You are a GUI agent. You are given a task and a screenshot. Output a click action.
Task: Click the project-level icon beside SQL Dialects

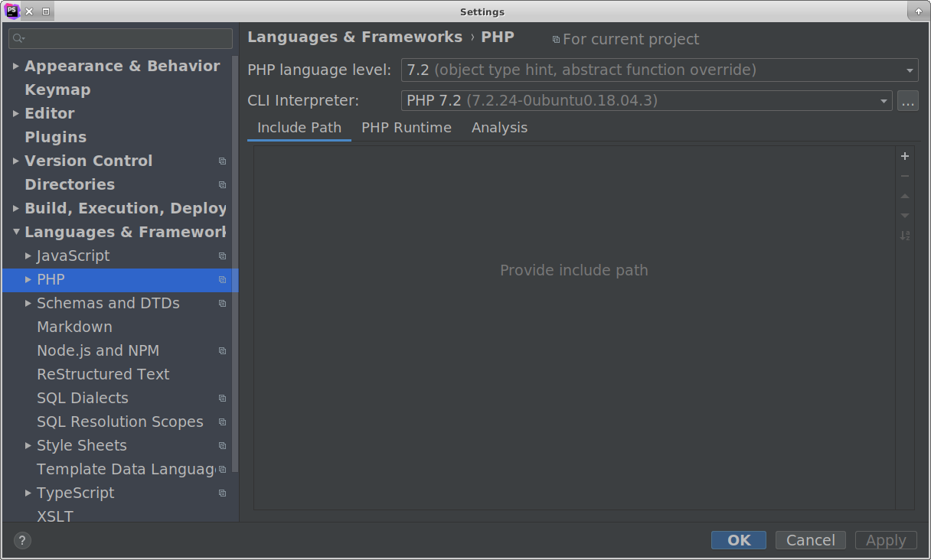pyautogui.click(x=222, y=399)
